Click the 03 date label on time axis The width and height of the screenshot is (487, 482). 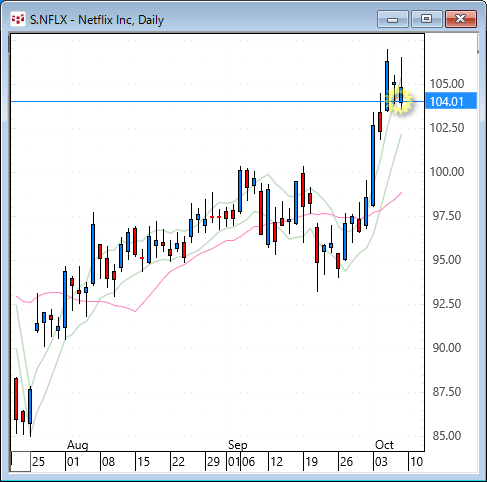pos(381,462)
